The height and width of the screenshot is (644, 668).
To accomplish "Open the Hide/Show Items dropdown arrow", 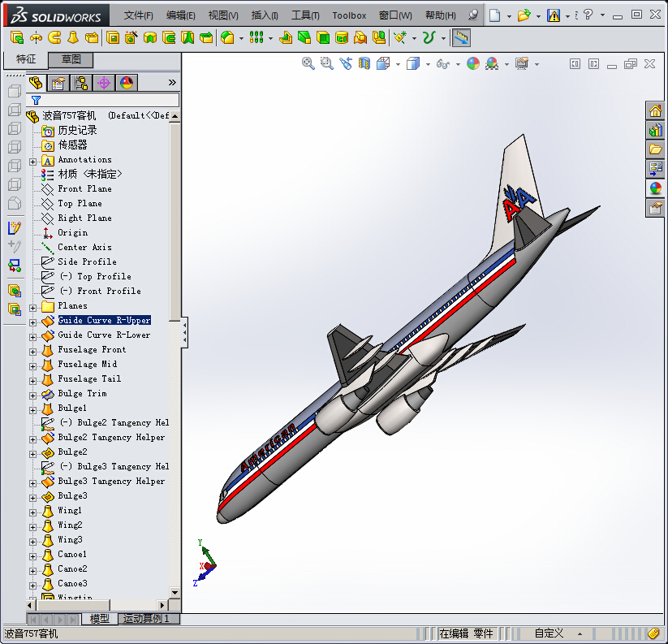I will tap(458, 64).
